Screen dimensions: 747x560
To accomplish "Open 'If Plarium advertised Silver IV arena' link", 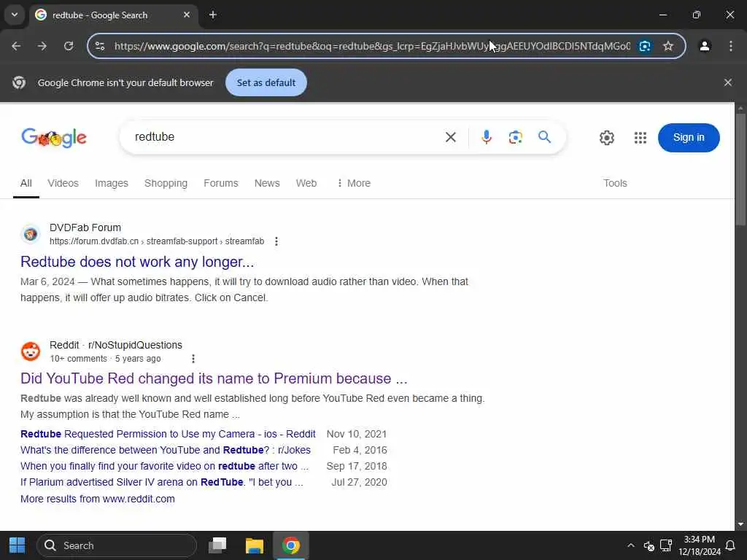I will click(x=161, y=483).
